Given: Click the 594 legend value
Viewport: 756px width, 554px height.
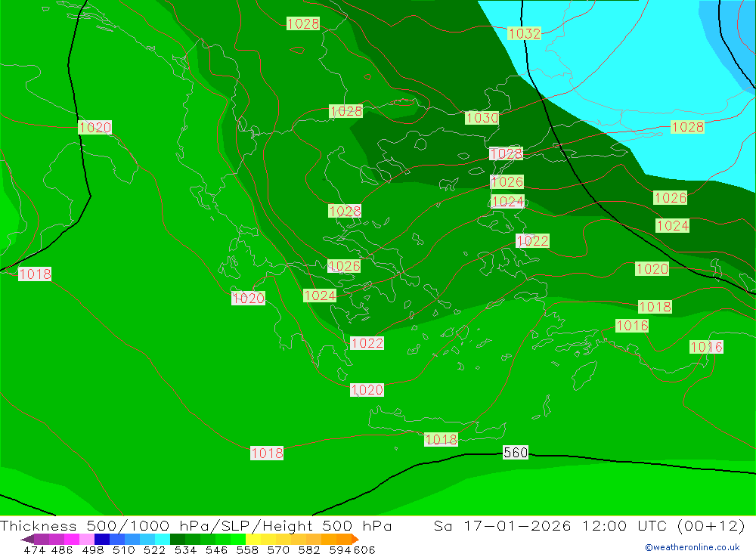Looking at the screenshot, I should coord(340,549).
